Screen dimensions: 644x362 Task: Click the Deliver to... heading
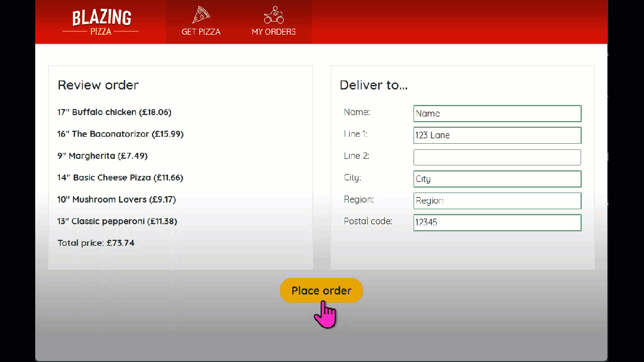374,85
